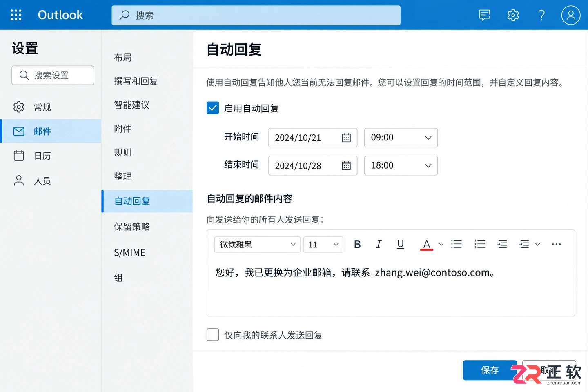Image resolution: width=588 pixels, height=392 pixels.
Task: Open the 微软雅黑 font dropdown
Action: (x=257, y=244)
